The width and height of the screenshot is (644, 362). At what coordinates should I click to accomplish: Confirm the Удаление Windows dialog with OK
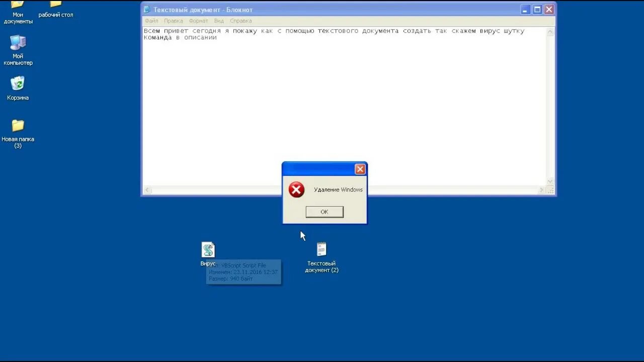[x=325, y=212]
